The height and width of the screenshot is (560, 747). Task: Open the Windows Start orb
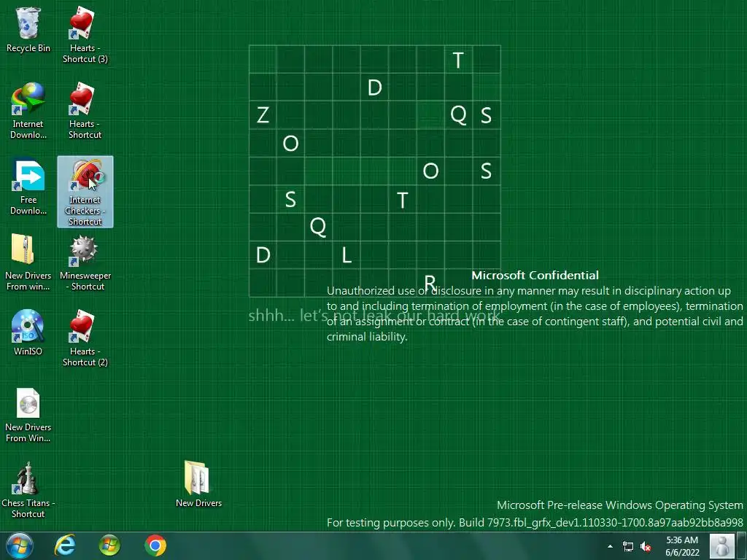click(20, 545)
